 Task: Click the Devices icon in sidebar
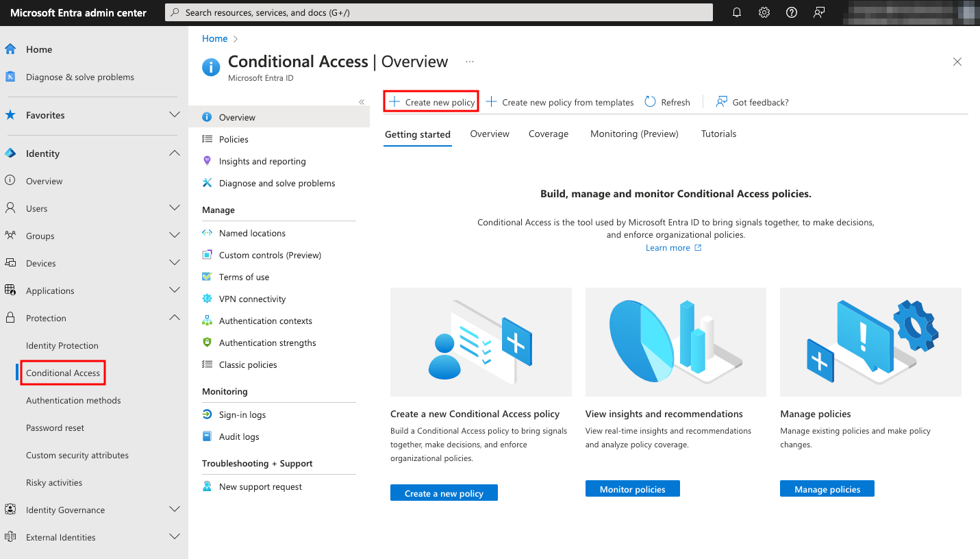(x=10, y=263)
